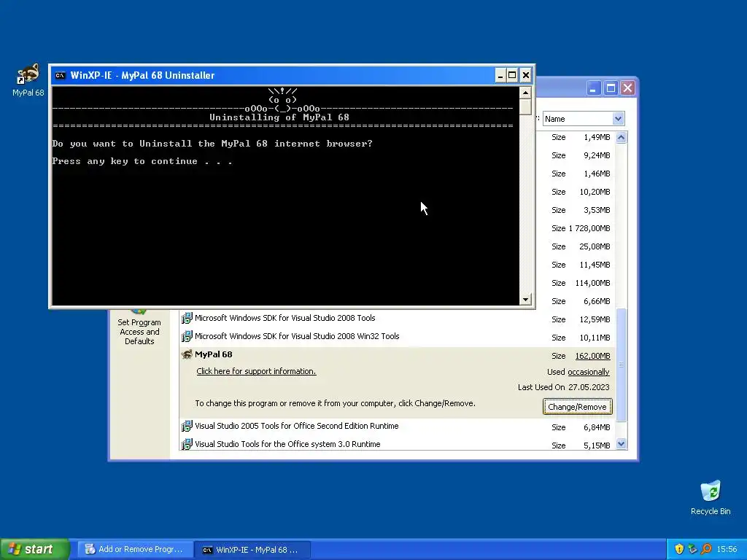This screenshot has width=747, height=560.
Task: Open Set Program Access and Defaults
Action: 139,332
